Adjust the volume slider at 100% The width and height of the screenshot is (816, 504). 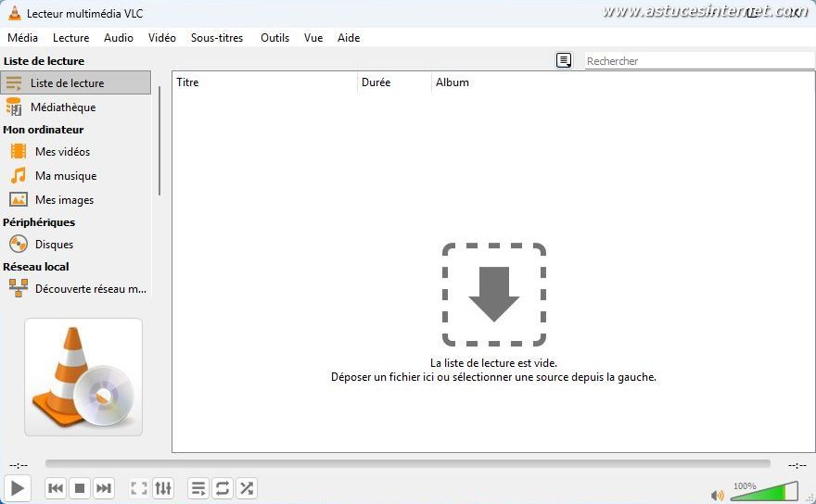click(764, 492)
